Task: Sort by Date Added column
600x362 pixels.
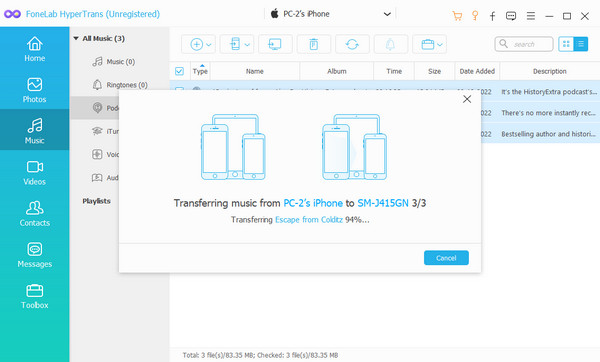Action: click(477, 71)
